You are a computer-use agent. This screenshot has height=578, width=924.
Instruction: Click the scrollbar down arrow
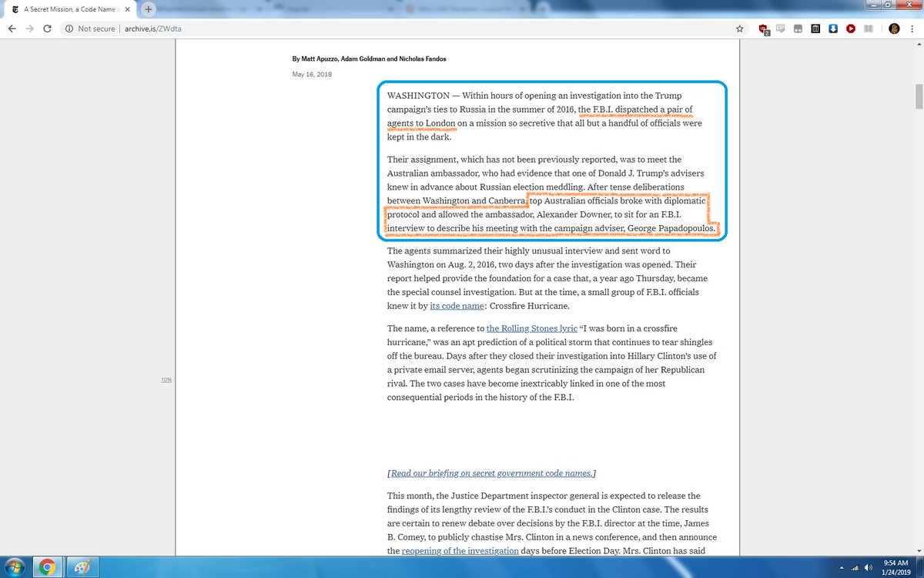[x=918, y=552]
